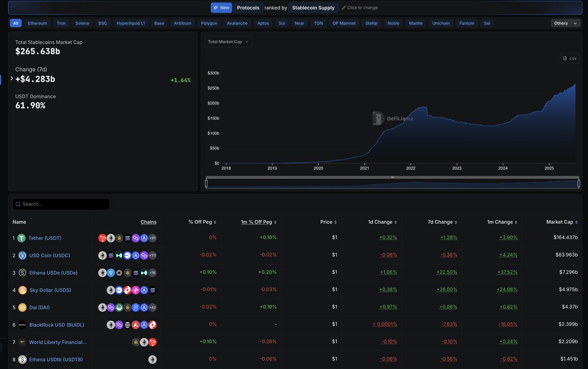Filter by Avalanche chain

click(x=237, y=23)
